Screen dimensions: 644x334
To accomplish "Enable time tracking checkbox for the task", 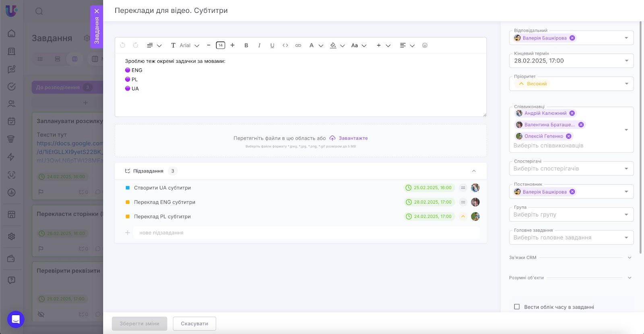I will coord(517,307).
